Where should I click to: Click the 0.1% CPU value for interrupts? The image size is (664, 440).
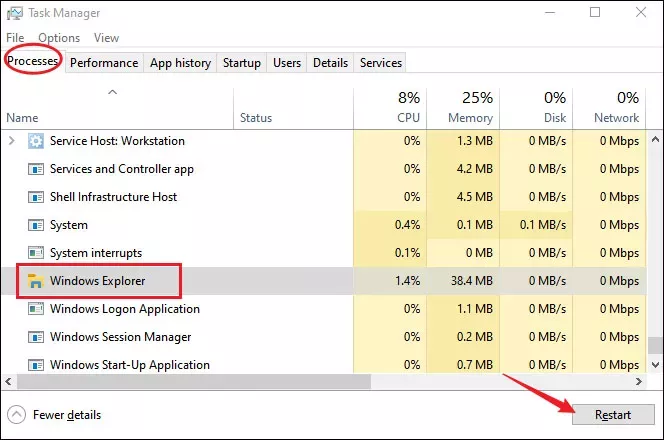click(407, 253)
